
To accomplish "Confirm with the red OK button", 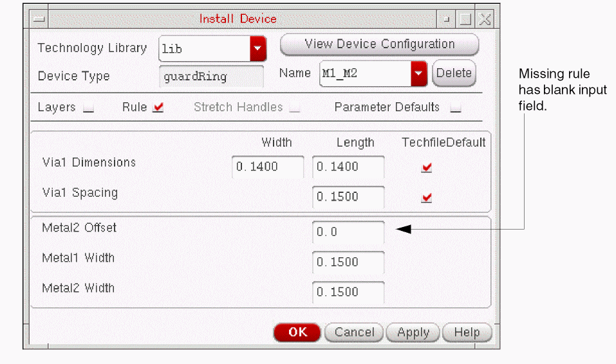I will click(x=297, y=332).
